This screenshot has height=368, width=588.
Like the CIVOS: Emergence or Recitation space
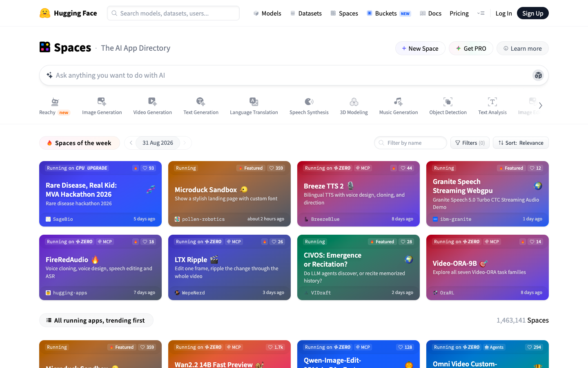(406, 242)
